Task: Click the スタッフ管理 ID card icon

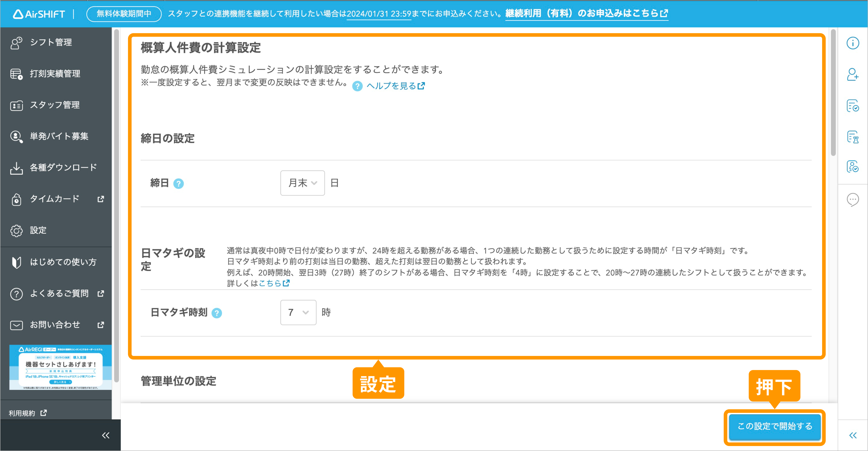Action: coord(16,106)
